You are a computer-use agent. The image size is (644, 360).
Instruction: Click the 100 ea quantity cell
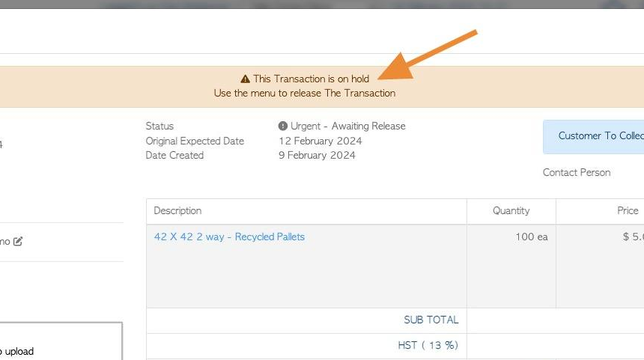click(532, 237)
